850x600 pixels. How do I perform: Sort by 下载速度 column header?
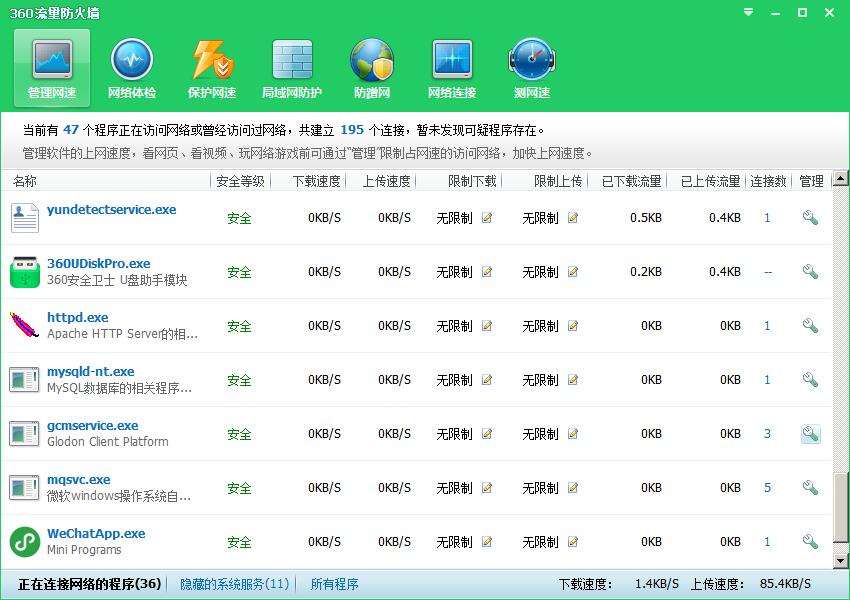tap(317, 181)
